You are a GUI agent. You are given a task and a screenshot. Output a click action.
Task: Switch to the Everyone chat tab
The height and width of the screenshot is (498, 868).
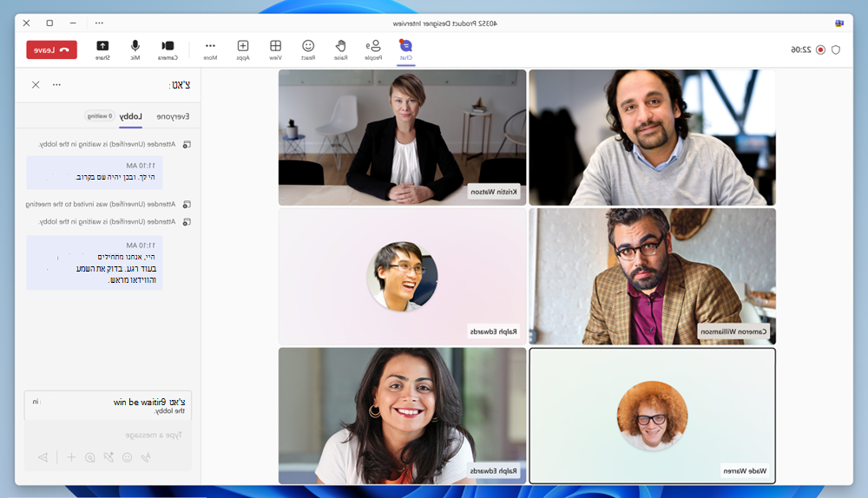coord(173,116)
